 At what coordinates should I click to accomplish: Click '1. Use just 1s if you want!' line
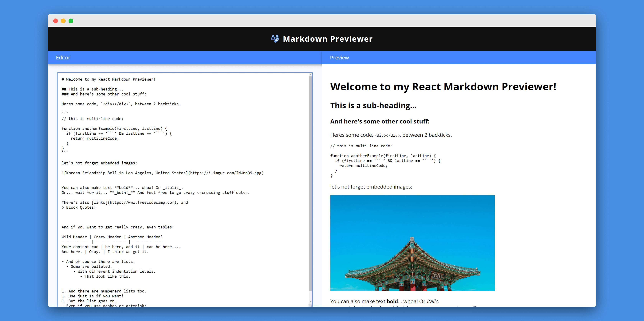[x=93, y=296]
